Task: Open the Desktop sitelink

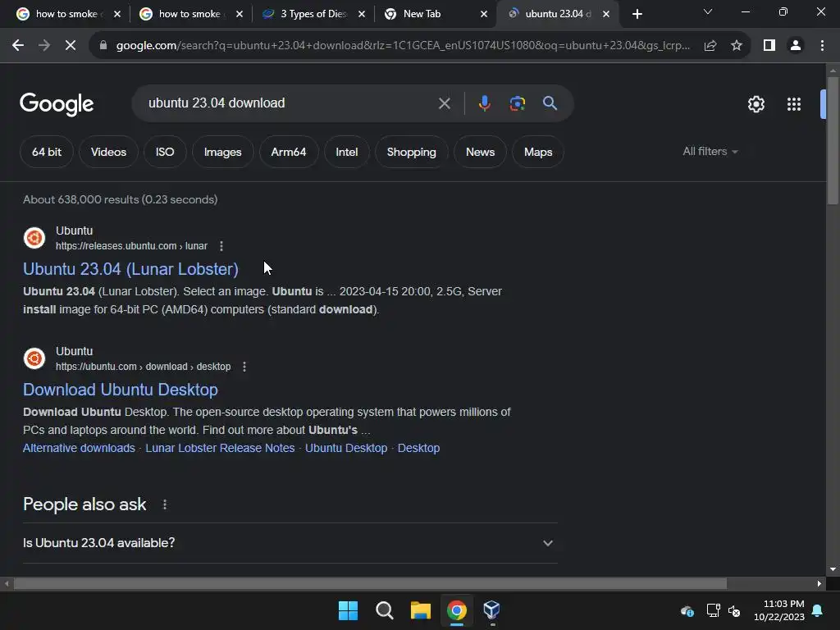Action: click(418, 448)
